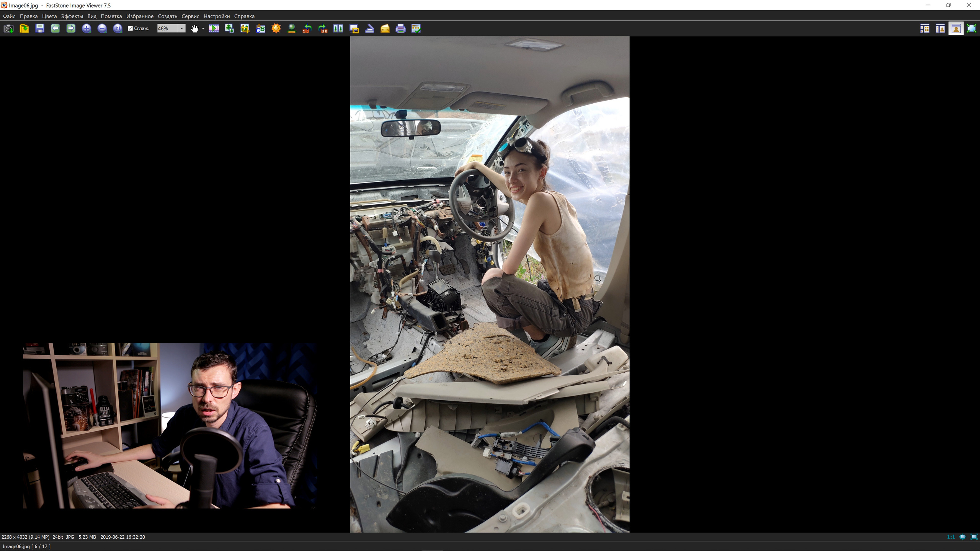Save the image with floppy disk icon
This screenshot has height=551, width=980.
tap(40, 29)
